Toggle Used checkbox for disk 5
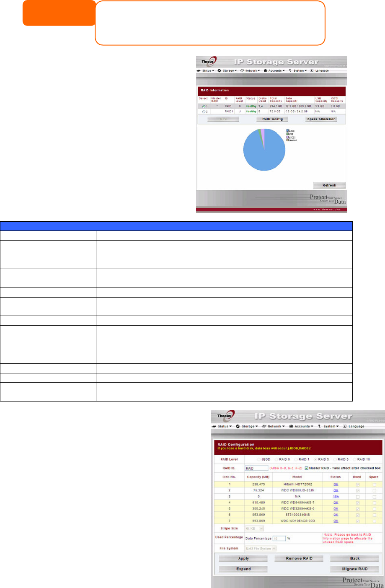 (x=357, y=509)
